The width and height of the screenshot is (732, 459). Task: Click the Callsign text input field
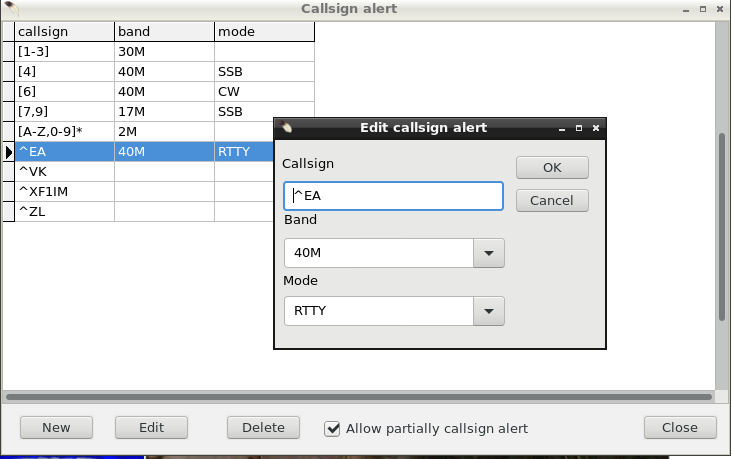394,196
